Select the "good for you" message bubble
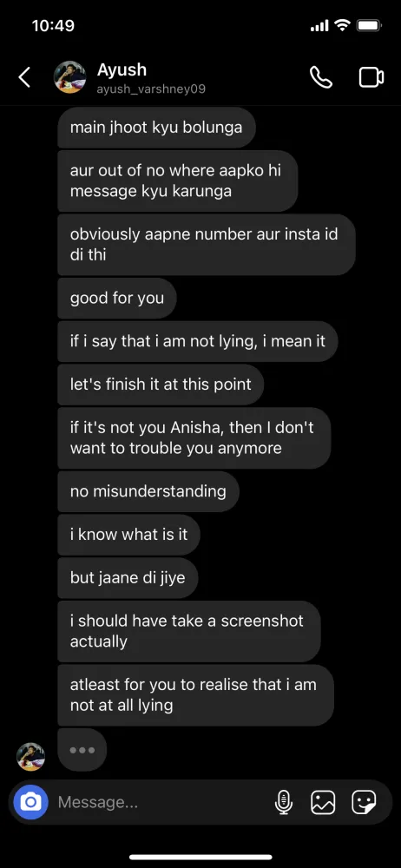The image size is (401, 868). [117, 299]
